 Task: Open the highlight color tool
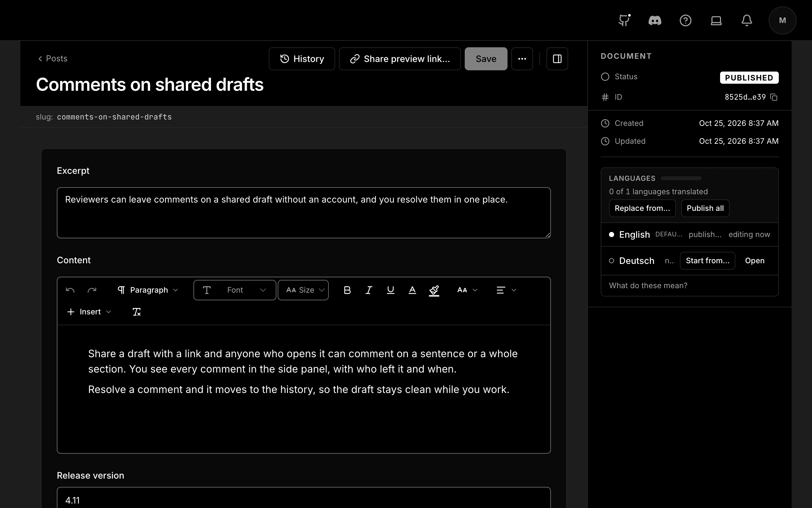tap(434, 290)
